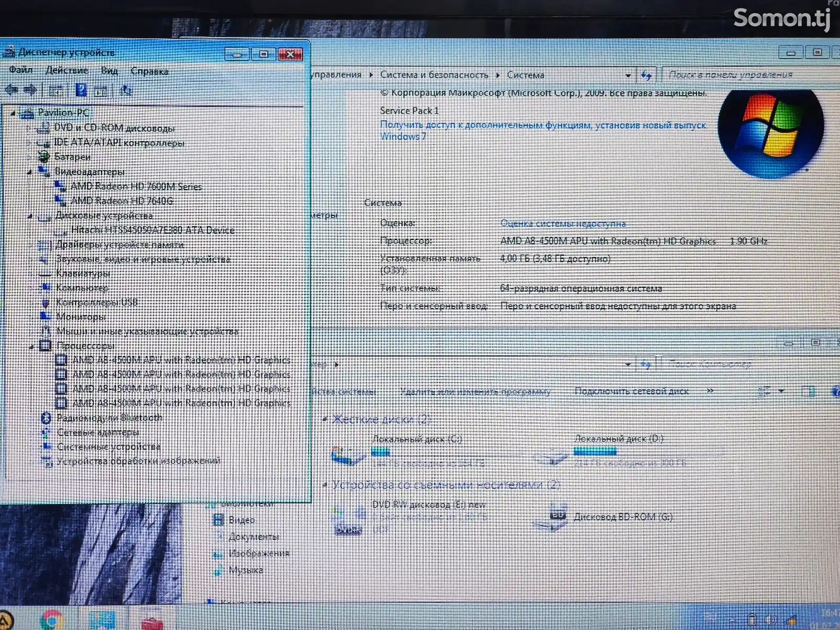Click the BD-ROM (G:) drive icon

(x=550, y=517)
